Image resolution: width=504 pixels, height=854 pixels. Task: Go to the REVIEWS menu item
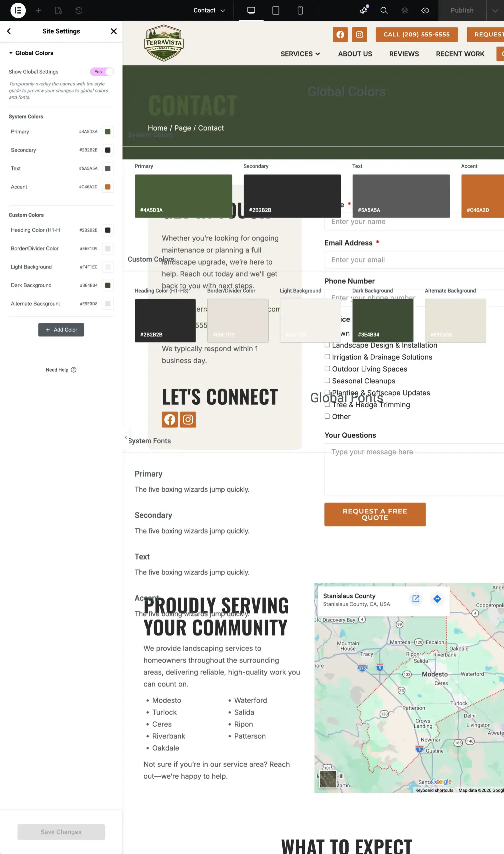[404, 54]
